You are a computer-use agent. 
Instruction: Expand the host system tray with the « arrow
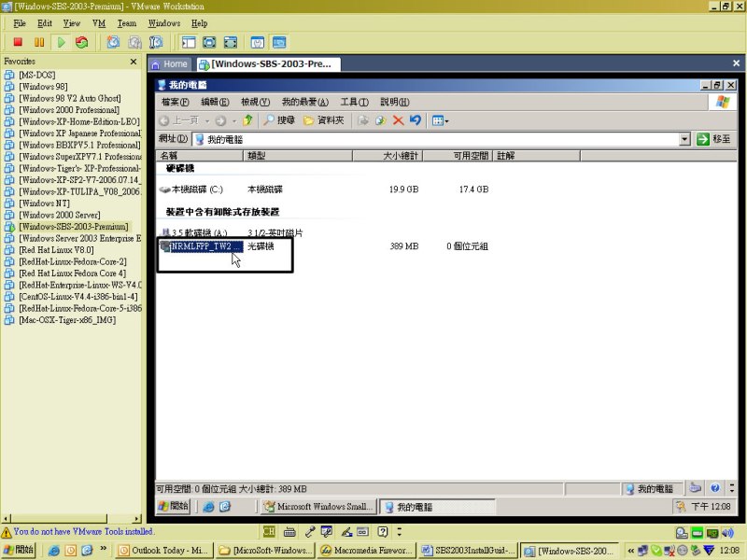coord(630,551)
